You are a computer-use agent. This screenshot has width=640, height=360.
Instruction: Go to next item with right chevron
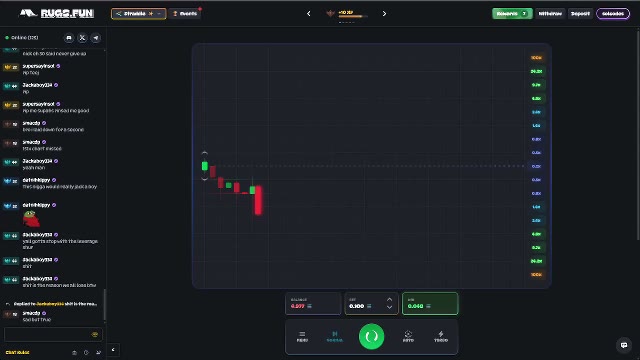coord(384,13)
